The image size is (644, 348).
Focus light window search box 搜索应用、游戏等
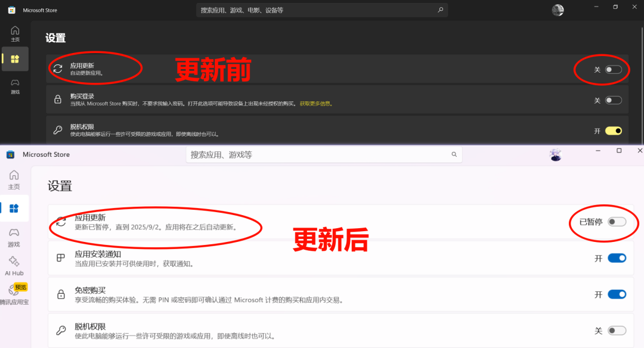pyautogui.click(x=324, y=155)
